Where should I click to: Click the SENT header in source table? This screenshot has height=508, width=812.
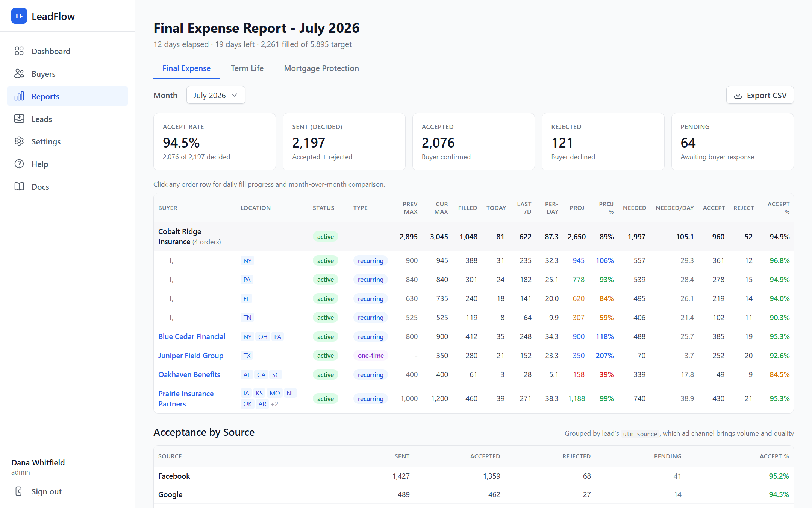coord(402,456)
